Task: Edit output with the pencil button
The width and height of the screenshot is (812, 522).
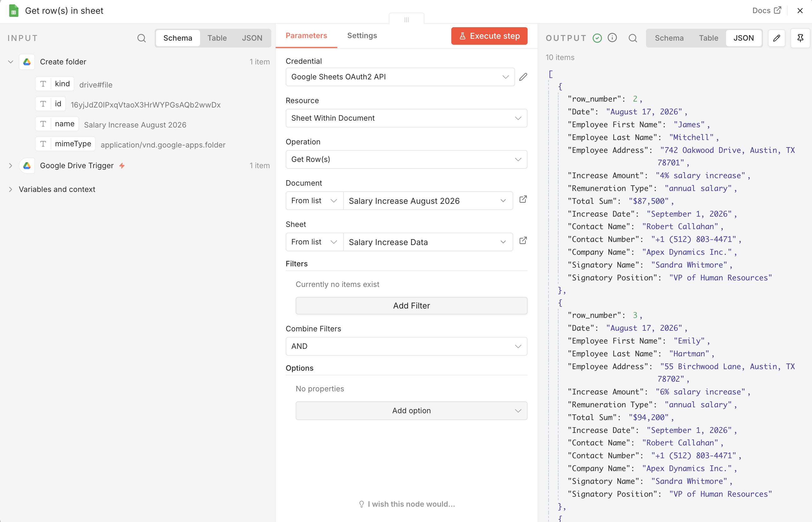Action: click(776, 38)
